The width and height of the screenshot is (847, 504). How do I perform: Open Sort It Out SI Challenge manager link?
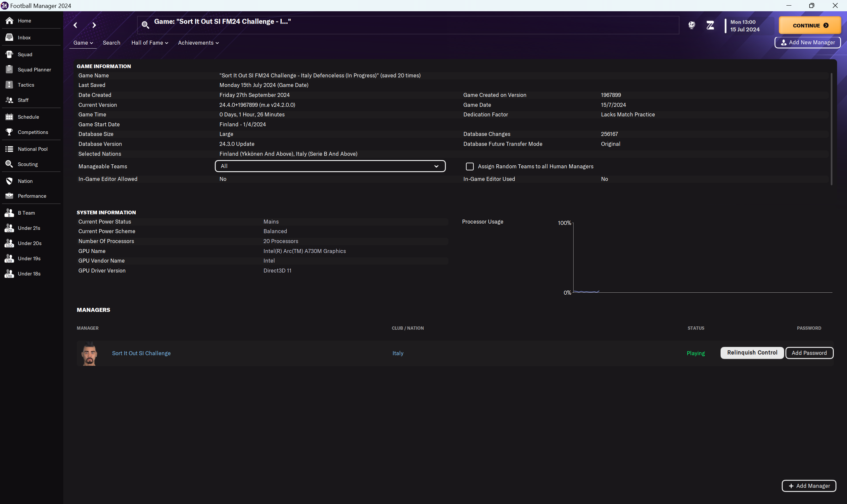click(141, 353)
